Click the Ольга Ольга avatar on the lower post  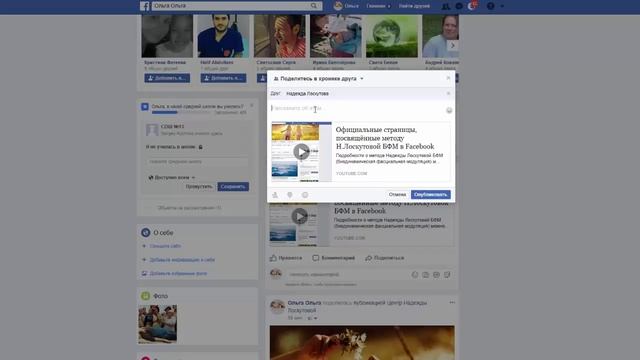pyautogui.click(x=277, y=307)
